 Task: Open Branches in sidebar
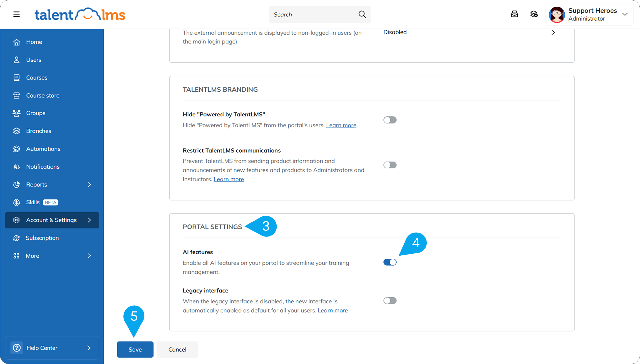pos(52,131)
